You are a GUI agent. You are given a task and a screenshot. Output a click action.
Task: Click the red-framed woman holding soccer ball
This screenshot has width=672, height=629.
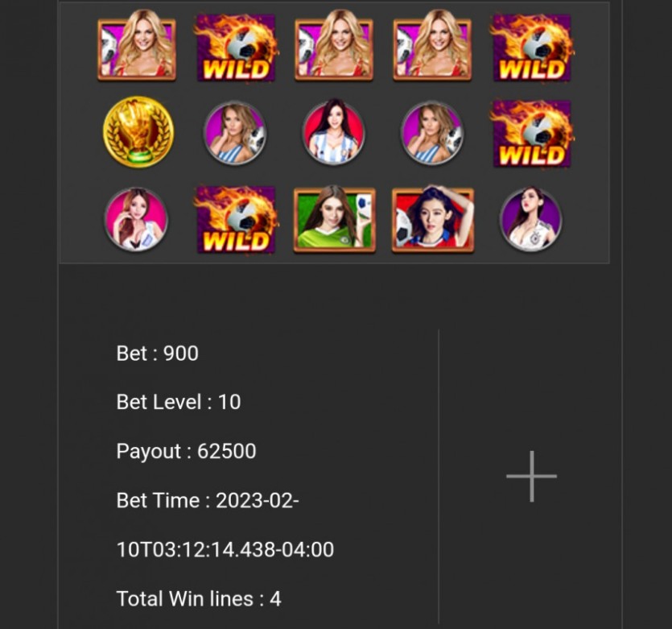pos(433,219)
